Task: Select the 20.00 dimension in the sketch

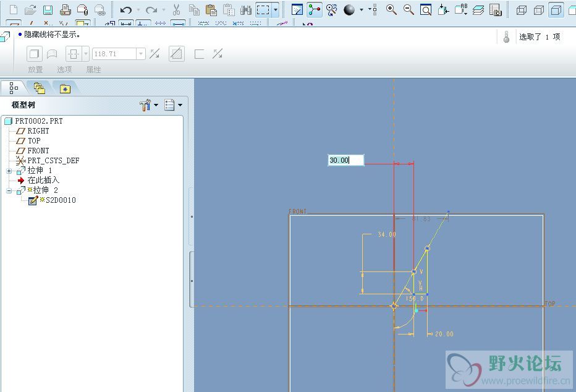Action: 444,334
